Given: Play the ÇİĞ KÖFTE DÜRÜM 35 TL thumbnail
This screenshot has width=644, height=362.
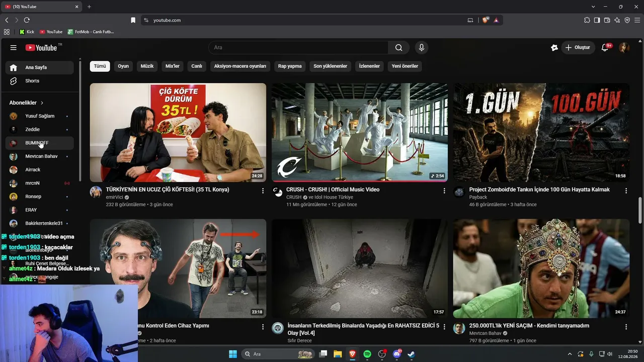Looking at the screenshot, I should pyautogui.click(x=178, y=133).
